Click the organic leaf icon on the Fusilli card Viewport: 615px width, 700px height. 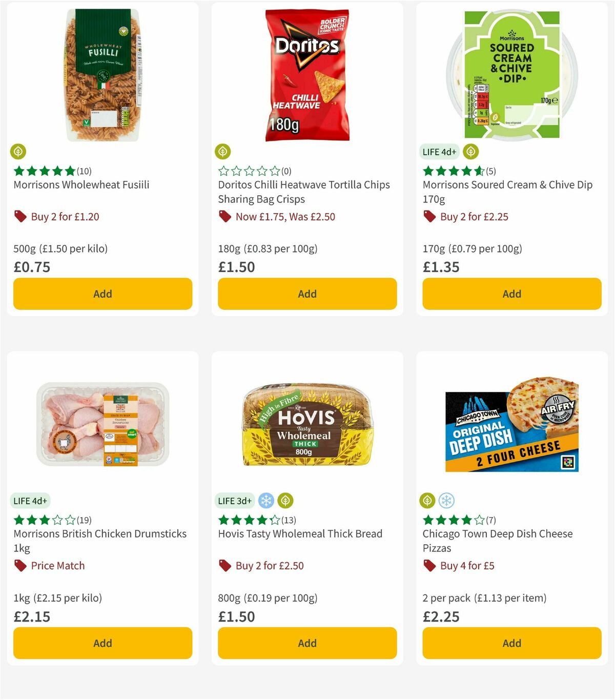[19, 152]
